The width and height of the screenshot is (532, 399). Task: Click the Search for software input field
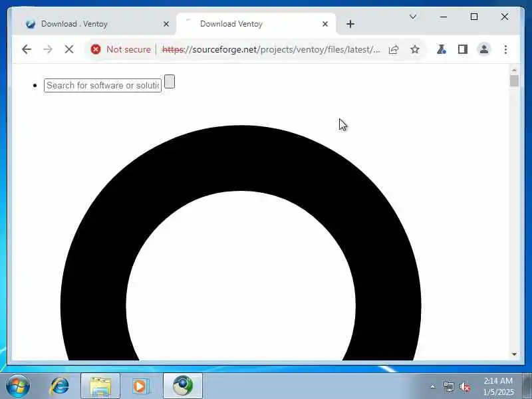click(x=103, y=86)
